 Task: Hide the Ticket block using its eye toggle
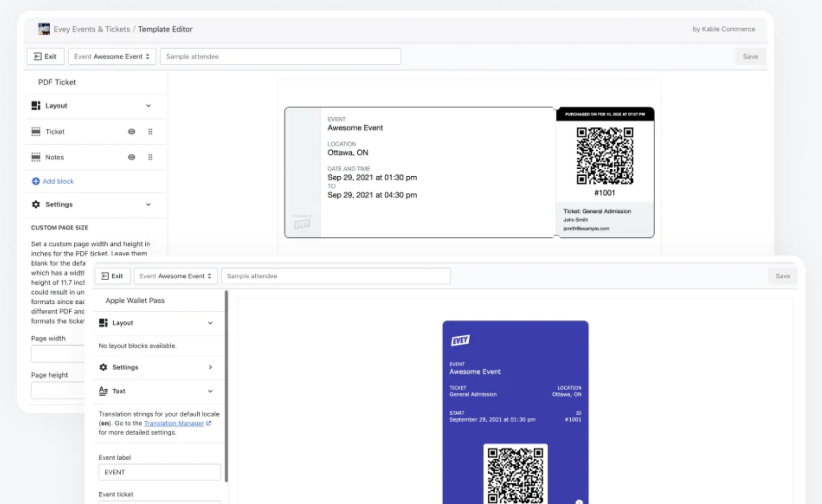coord(132,132)
